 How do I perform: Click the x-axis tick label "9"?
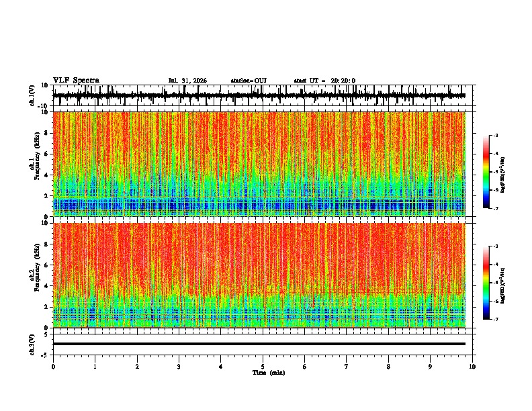coord(430,367)
